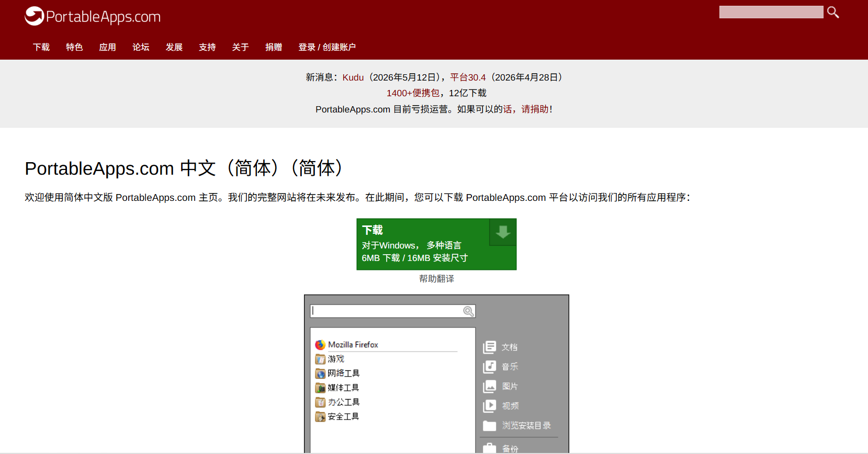The width and height of the screenshot is (868, 454).
Task: Open the 论坛 menu item
Action: coord(141,47)
